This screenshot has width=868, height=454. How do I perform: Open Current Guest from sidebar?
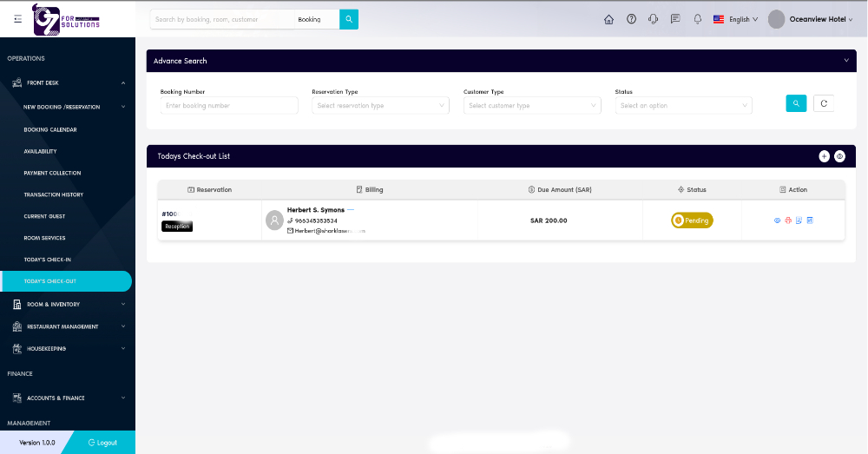click(x=44, y=216)
